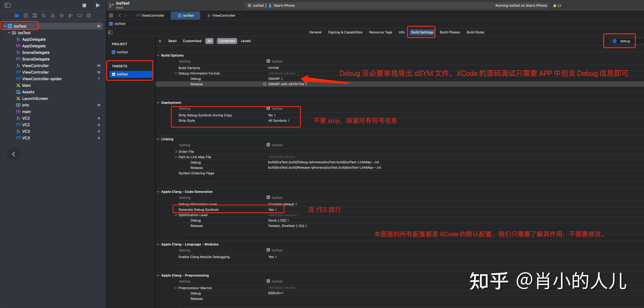Select iosTest under PROJECT
The width and height of the screenshot is (644, 308).
point(122,52)
